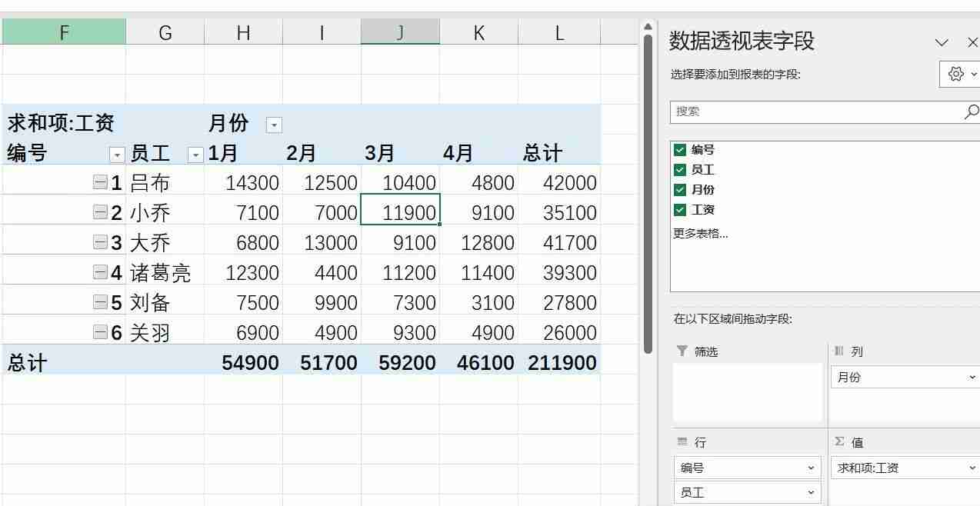Open the 月份 column filter arrow
Image resolution: width=980 pixels, height=506 pixels.
point(274,124)
